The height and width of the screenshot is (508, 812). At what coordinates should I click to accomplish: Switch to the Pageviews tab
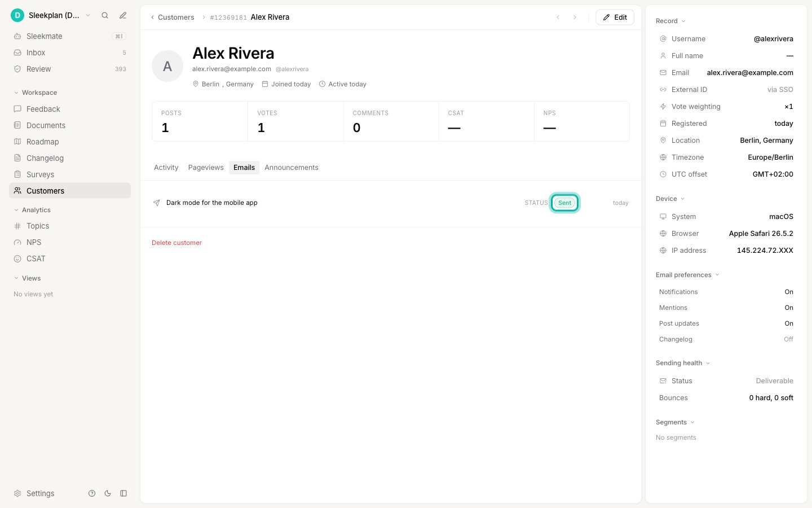(206, 168)
